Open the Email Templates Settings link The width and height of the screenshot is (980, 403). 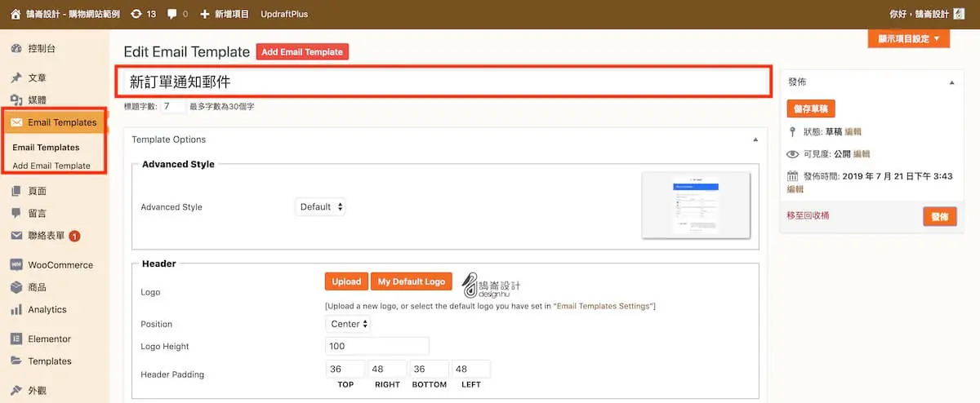[604, 306]
